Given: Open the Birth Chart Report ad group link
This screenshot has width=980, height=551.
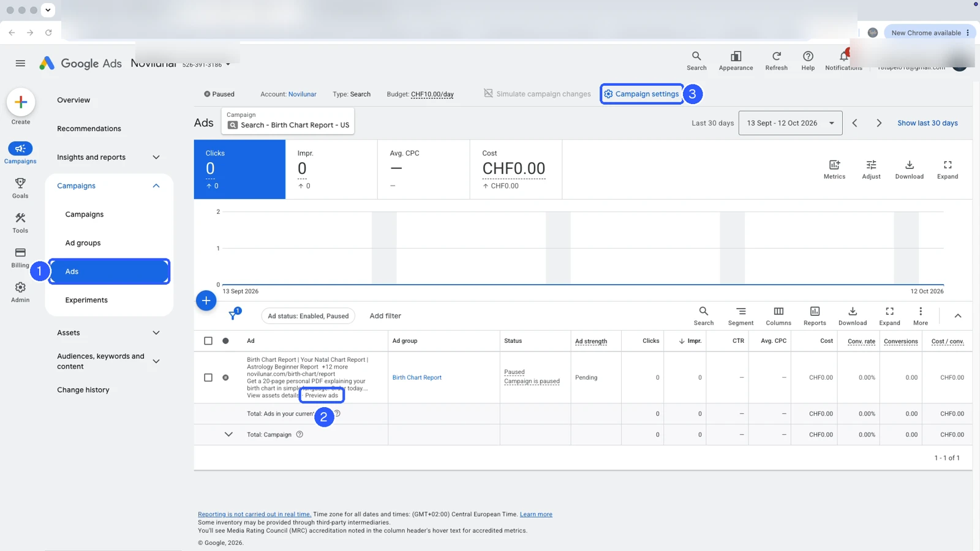Looking at the screenshot, I should click(x=417, y=378).
